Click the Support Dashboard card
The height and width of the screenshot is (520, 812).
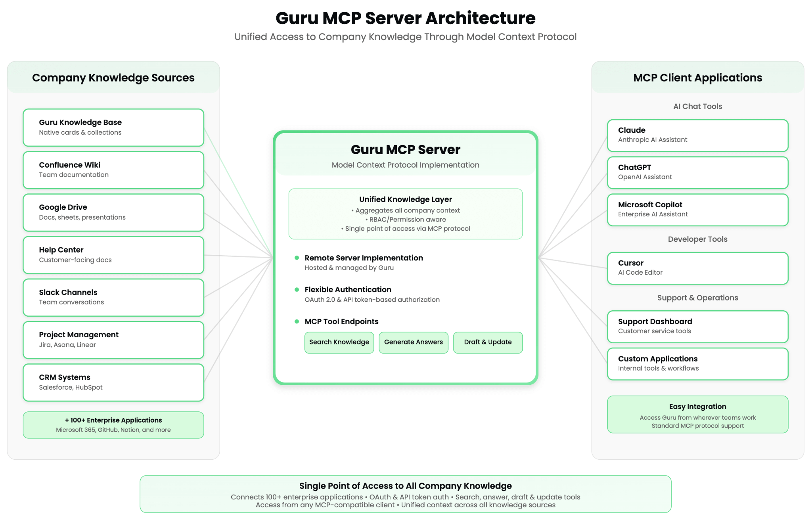[x=697, y=326]
